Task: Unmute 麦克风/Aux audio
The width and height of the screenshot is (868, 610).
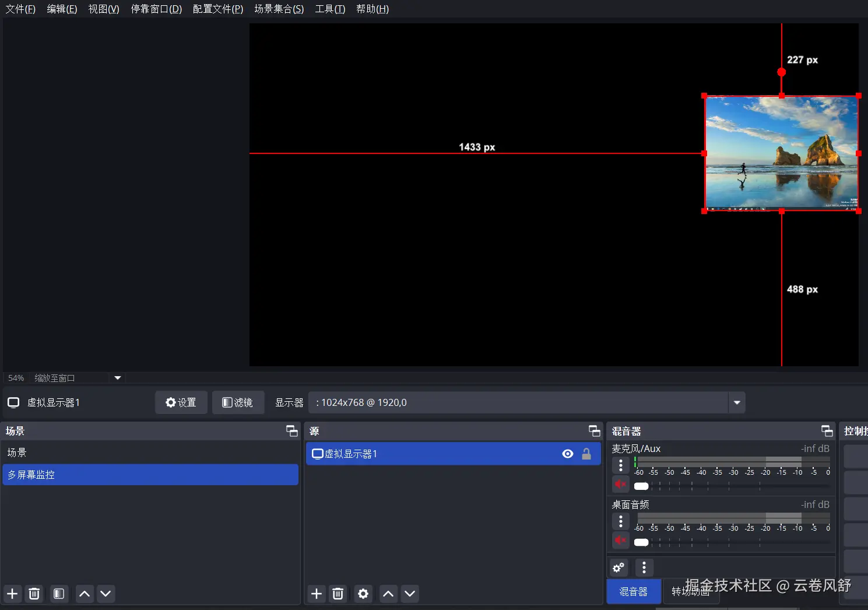Action: pyautogui.click(x=621, y=484)
